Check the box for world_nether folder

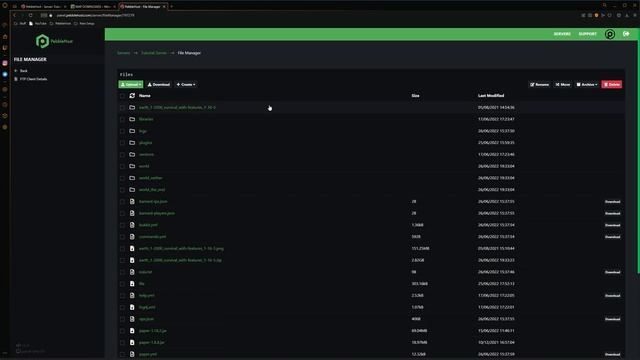coord(122,178)
